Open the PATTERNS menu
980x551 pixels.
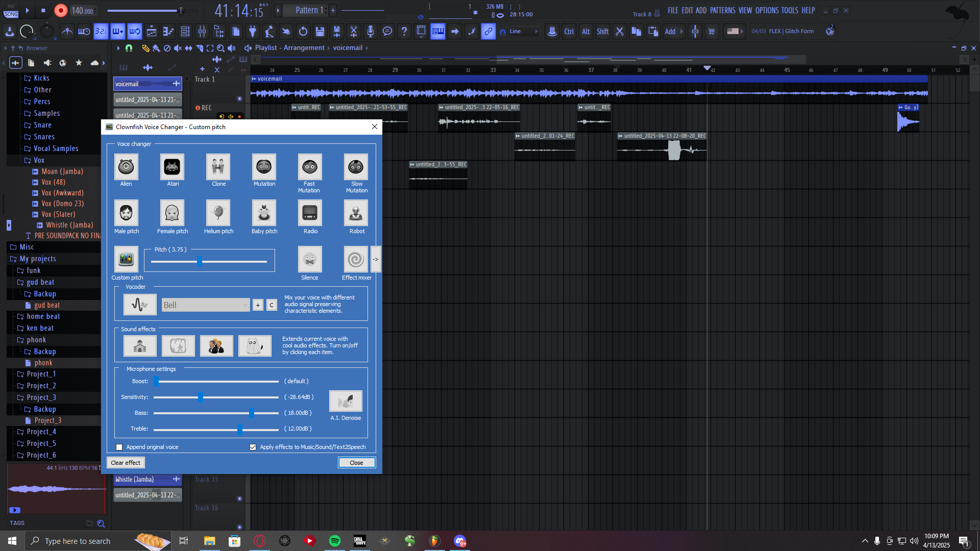click(722, 11)
